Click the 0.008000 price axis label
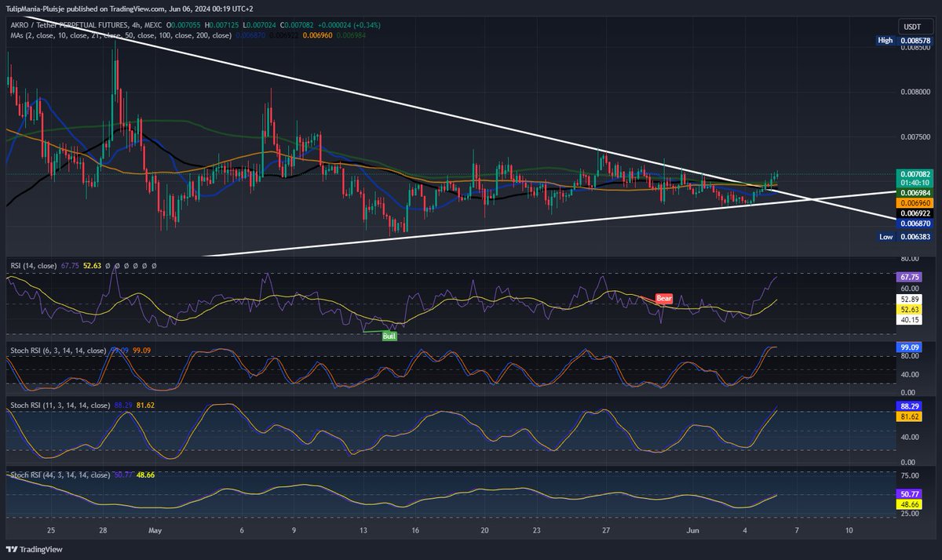 pos(916,92)
